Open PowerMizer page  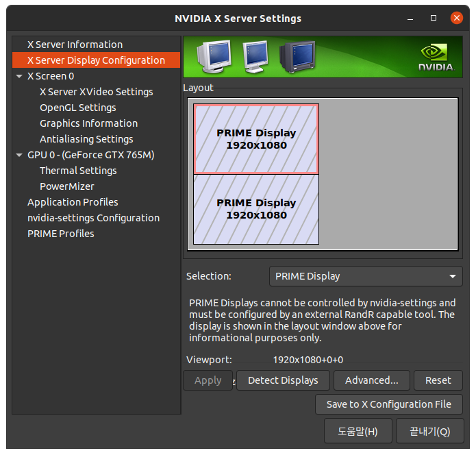[67, 187]
